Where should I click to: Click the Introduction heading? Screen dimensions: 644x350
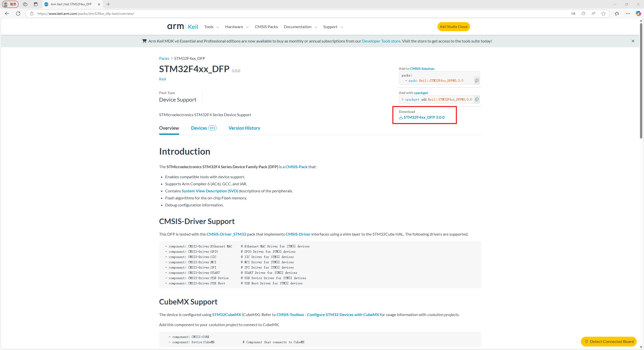pyautogui.click(x=185, y=151)
